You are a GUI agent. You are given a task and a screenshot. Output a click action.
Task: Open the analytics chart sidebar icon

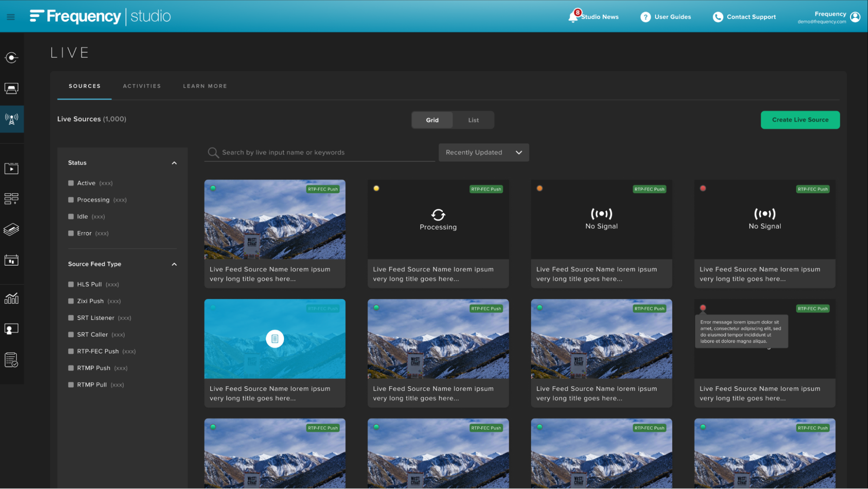click(12, 298)
